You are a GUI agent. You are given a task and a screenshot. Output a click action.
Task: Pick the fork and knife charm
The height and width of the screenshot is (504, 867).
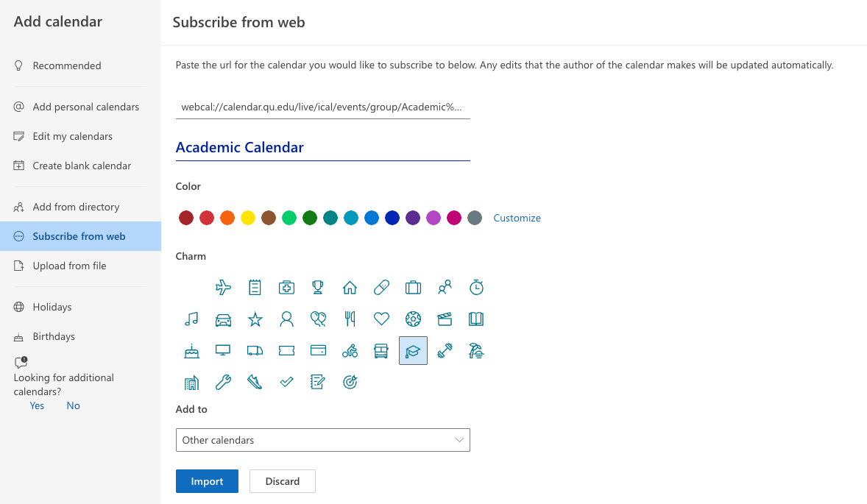pyautogui.click(x=350, y=319)
